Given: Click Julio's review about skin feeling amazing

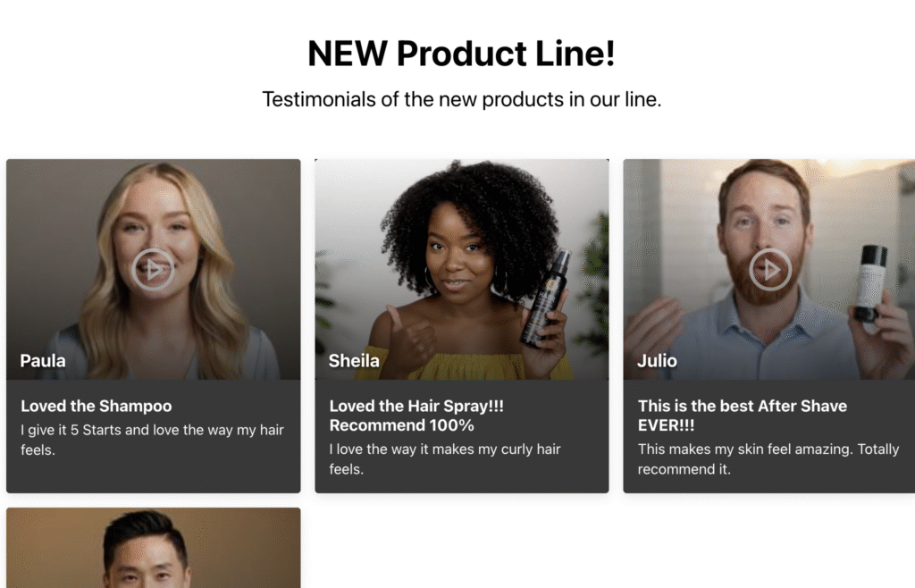Looking at the screenshot, I should [x=768, y=459].
